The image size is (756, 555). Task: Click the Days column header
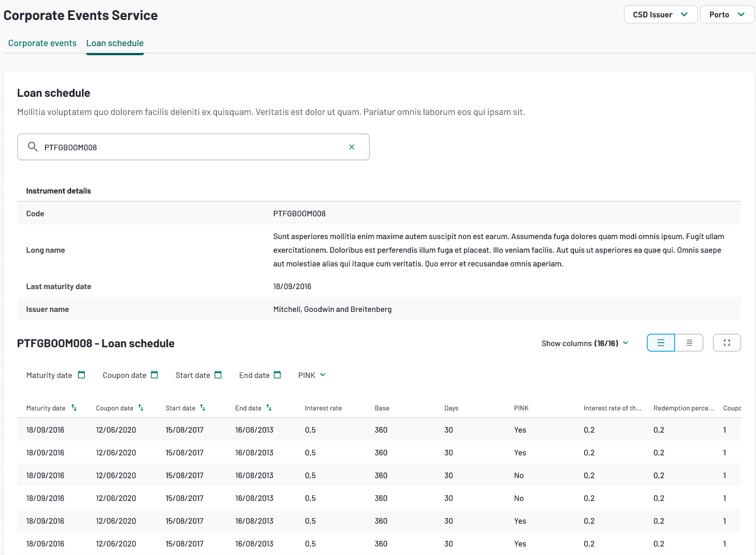451,408
